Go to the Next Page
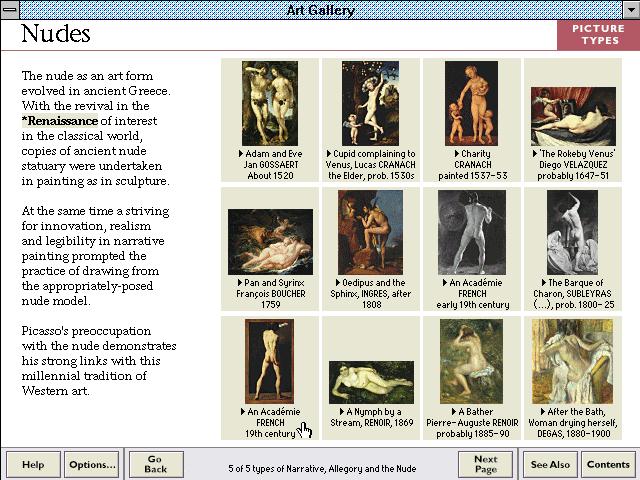This screenshot has width=640, height=480. [x=486, y=464]
